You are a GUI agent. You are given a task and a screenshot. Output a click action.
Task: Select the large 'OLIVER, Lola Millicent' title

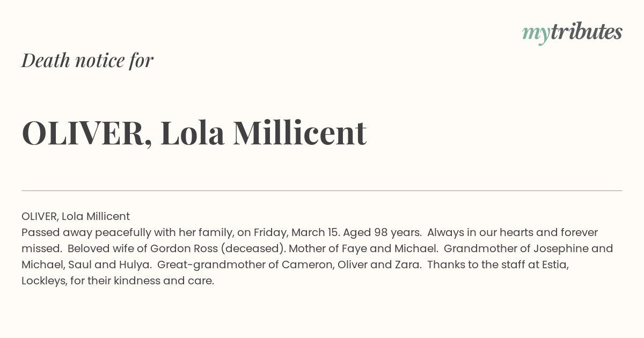coord(194,133)
